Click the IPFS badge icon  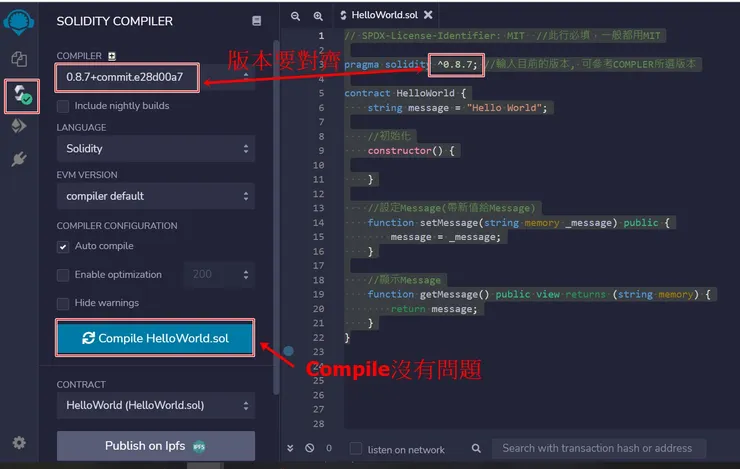point(199,446)
